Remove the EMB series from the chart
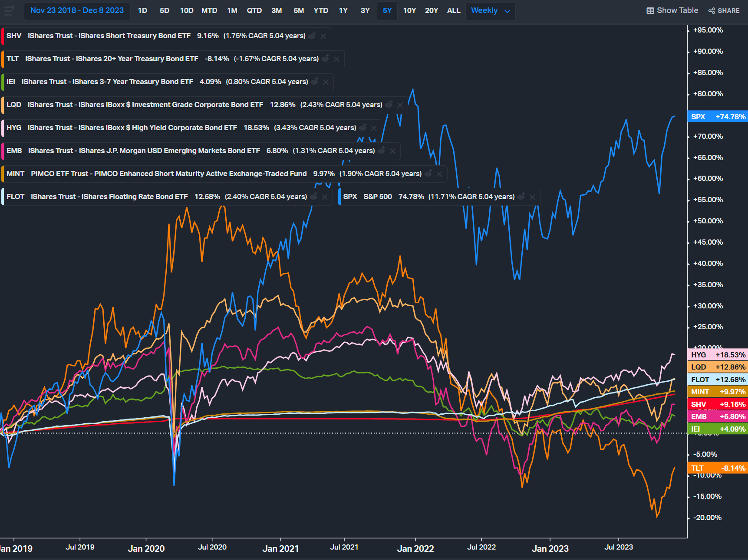 (x=392, y=151)
